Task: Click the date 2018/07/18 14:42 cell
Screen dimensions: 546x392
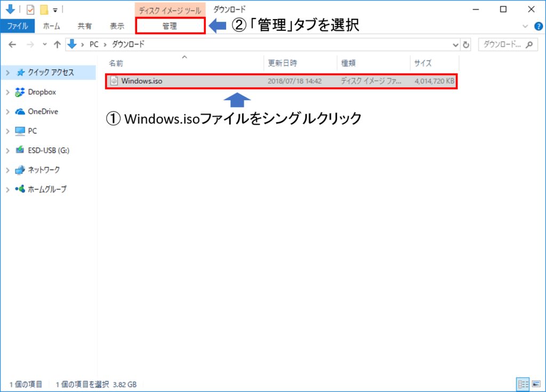Action: click(x=294, y=81)
